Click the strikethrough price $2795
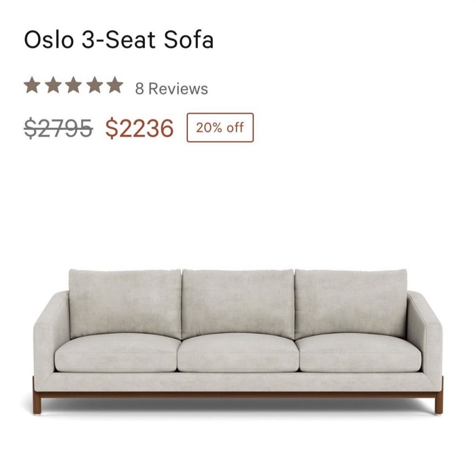 [59, 128]
